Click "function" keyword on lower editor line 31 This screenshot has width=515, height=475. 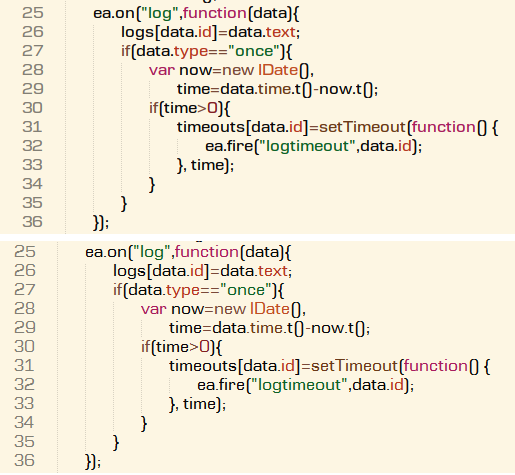[x=435, y=366]
